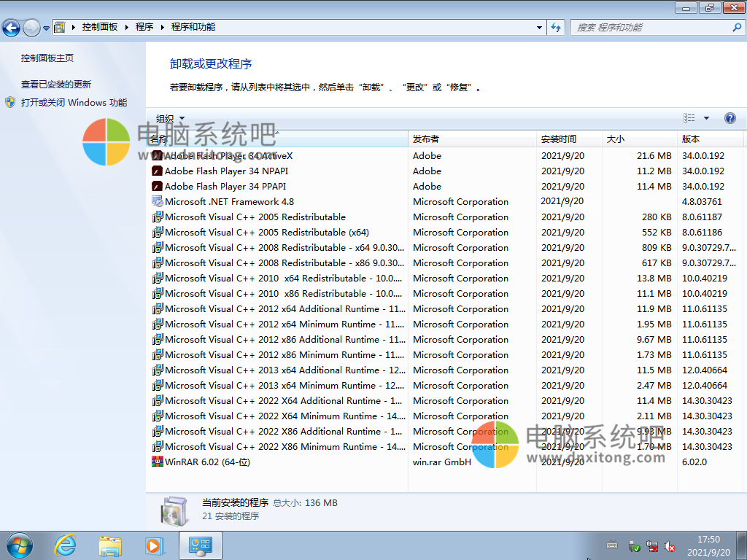Screen dimensions: 747x560
Task: Click the Control Panel taskbar button
Action: pyautogui.click(x=200, y=545)
